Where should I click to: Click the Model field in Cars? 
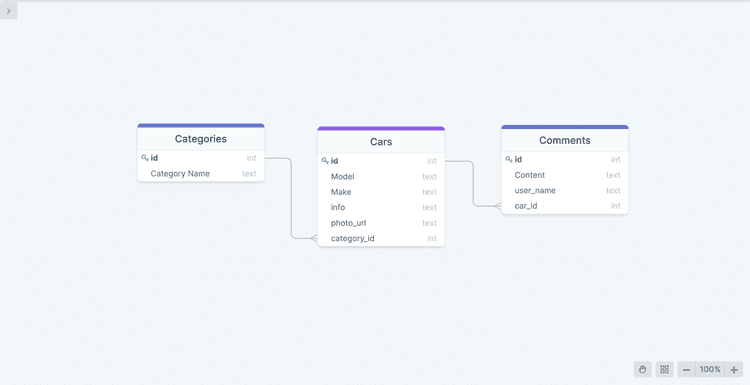[x=381, y=176]
